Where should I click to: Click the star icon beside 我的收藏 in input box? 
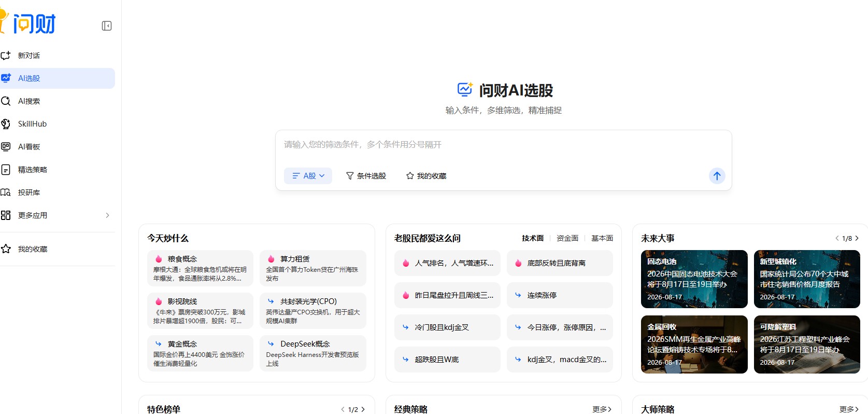[410, 176]
